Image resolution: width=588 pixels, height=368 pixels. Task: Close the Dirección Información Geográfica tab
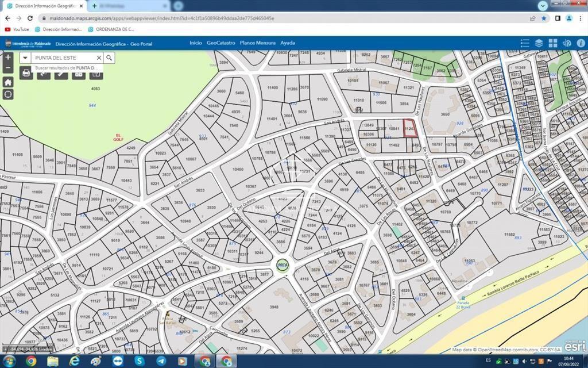coord(82,6)
